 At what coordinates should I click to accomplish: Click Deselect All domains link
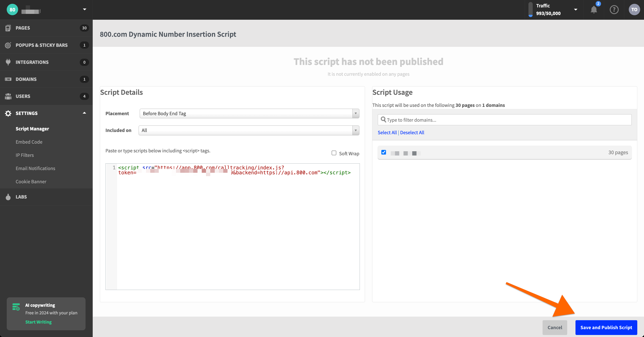pos(412,133)
